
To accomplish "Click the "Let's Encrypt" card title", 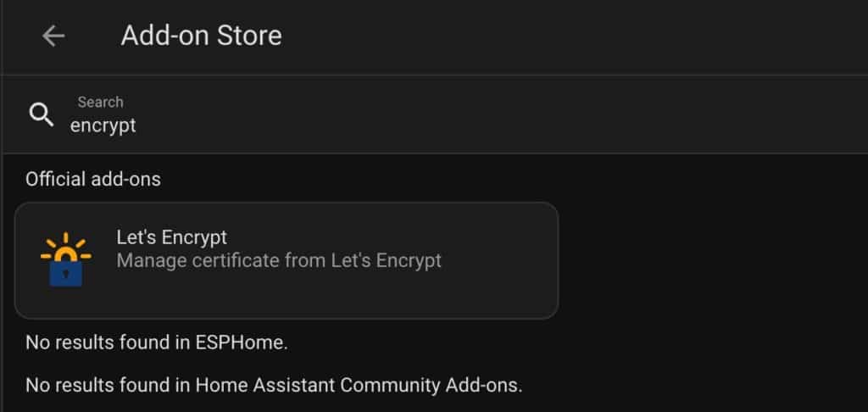I will coord(171,237).
